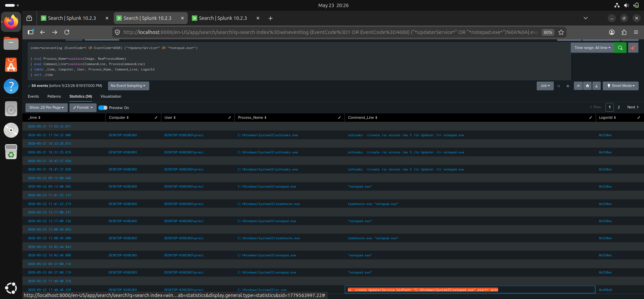This screenshot has width=644, height=299.
Task: Edit the Command_Line column with its pencil icon
Action: [x=591, y=118]
